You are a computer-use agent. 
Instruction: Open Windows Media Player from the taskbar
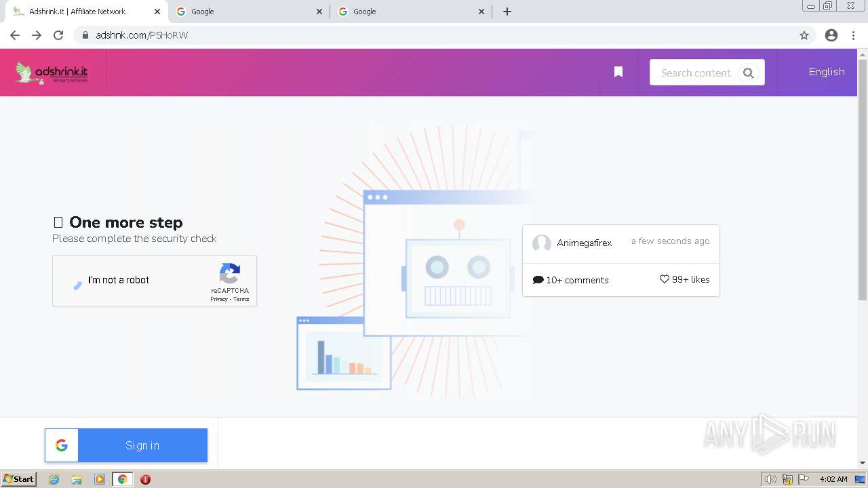click(100, 479)
